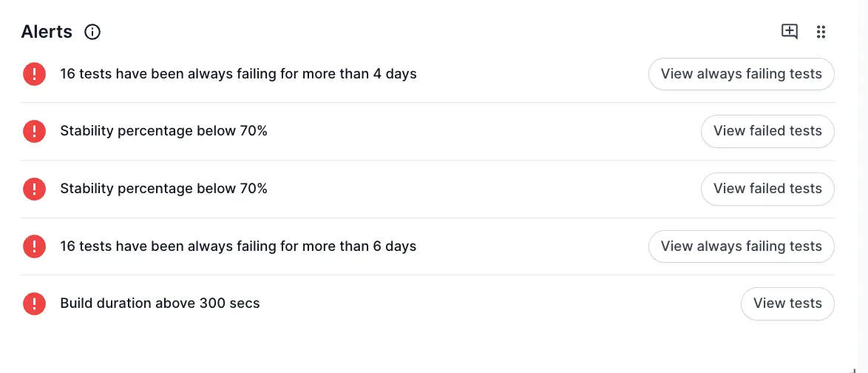Open the add comment icon in Alerts header
Screen dimensions: 868x373
[x=790, y=31]
